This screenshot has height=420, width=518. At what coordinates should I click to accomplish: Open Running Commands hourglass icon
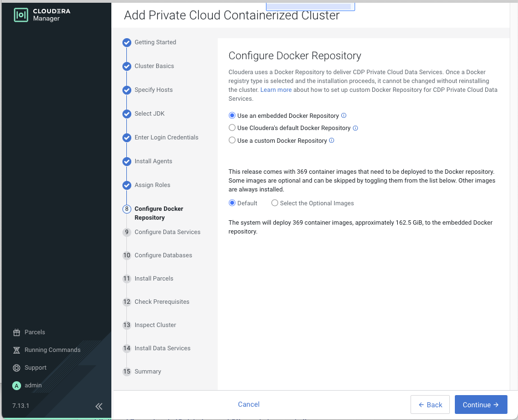pyautogui.click(x=17, y=350)
